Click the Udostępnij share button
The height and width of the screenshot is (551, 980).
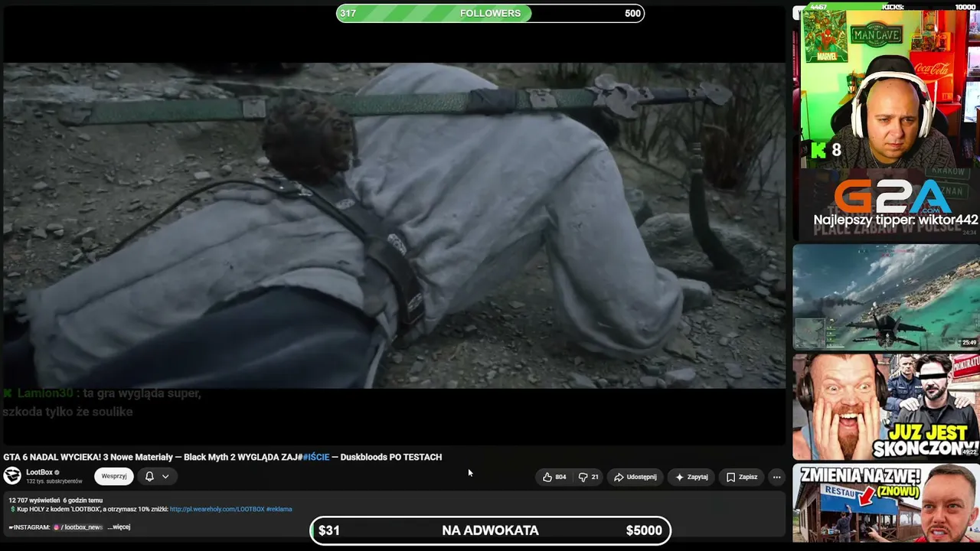(635, 477)
